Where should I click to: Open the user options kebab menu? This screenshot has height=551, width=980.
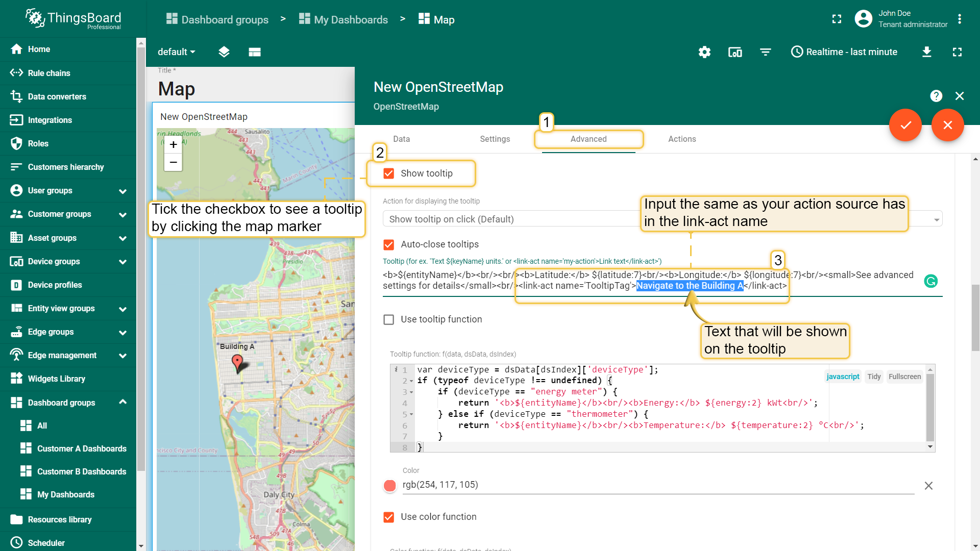960,19
